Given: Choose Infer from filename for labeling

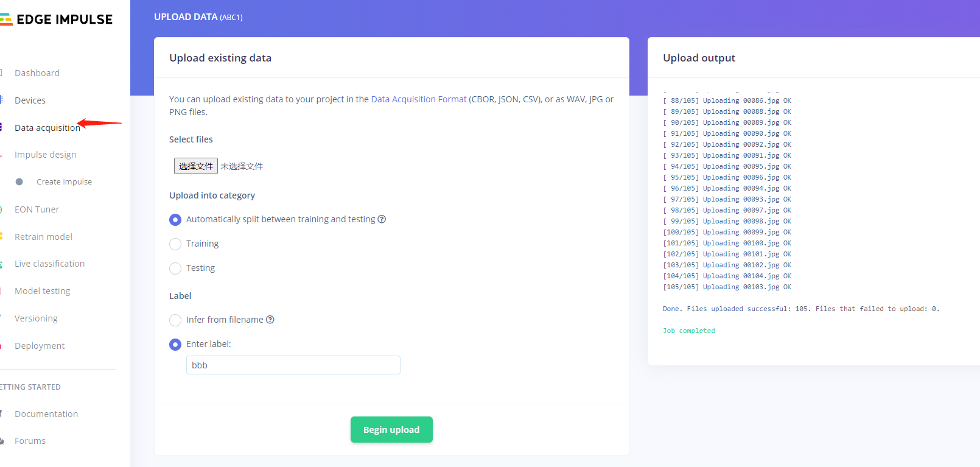Looking at the screenshot, I should click(175, 320).
